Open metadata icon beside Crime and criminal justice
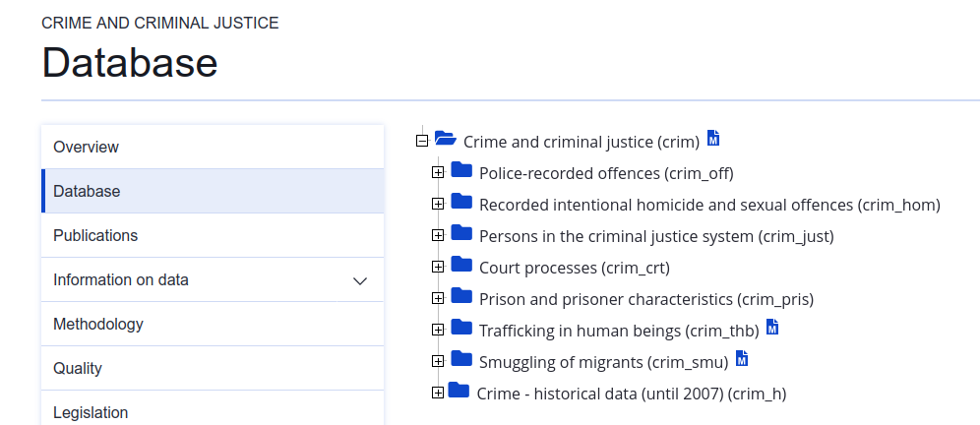 tap(713, 138)
